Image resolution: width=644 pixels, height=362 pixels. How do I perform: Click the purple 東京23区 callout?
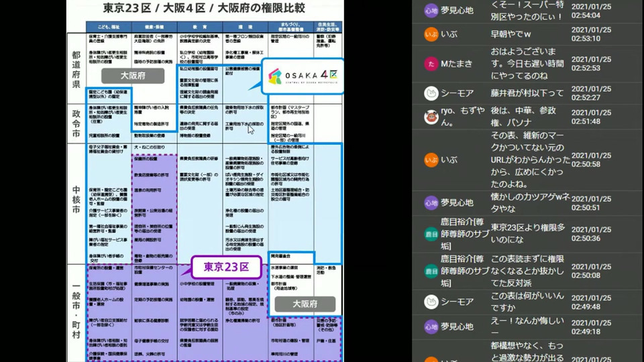click(226, 267)
